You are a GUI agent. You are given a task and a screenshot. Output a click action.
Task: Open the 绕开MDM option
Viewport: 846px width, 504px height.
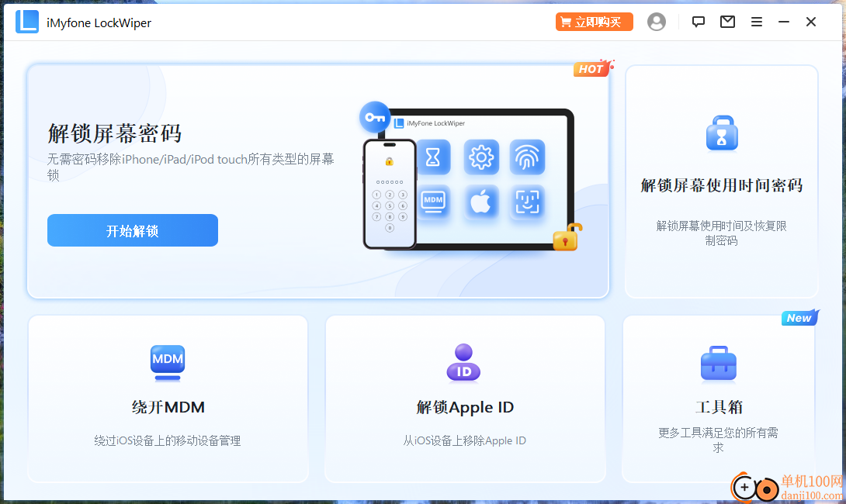pyautogui.click(x=168, y=407)
